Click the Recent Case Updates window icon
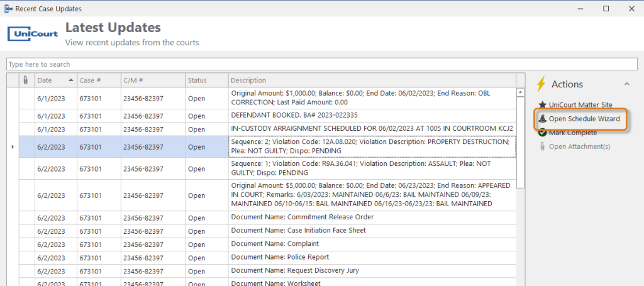The image size is (644, 286). point(8,9)
